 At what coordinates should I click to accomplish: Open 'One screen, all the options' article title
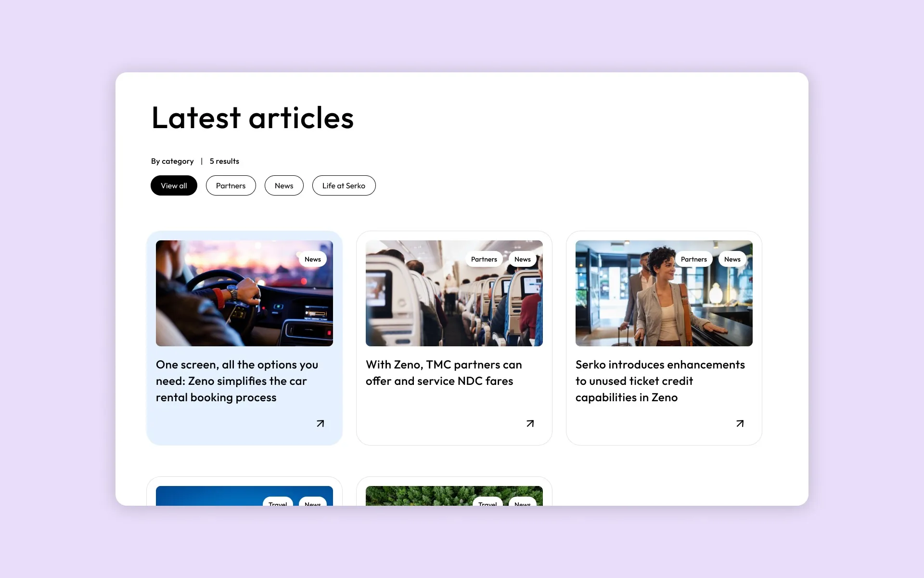(x=237, y=381)
